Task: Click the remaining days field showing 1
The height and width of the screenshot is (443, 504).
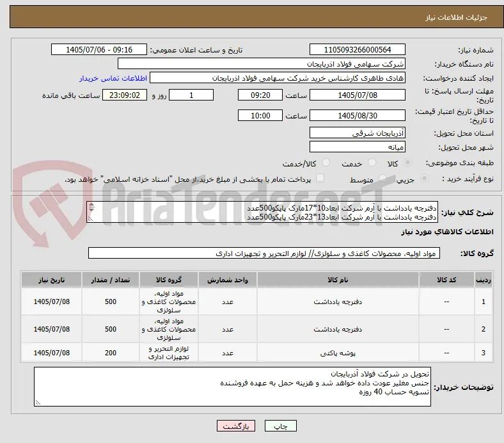Action: 191,95
